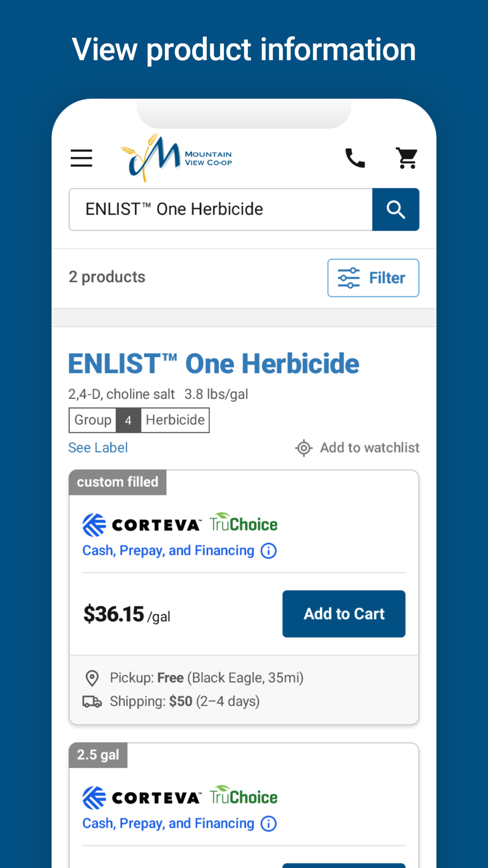Open the hamburger navigation menu

click(x=81, y=158)
